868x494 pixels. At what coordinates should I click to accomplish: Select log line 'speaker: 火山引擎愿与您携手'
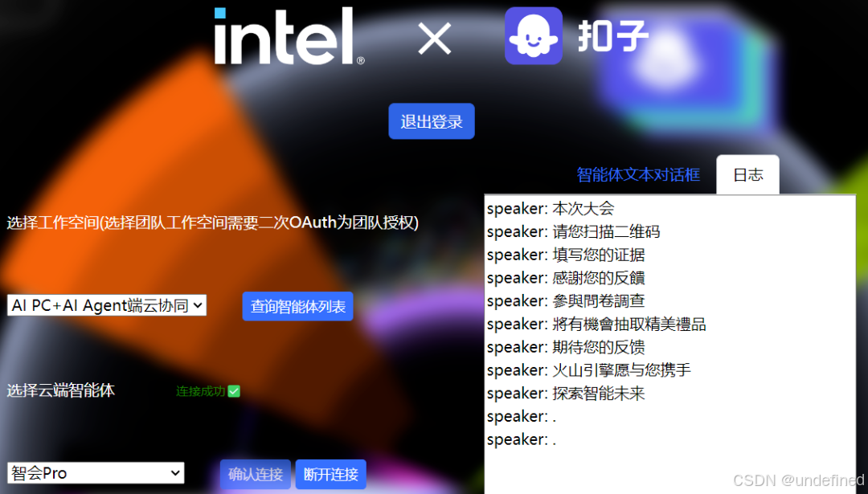tap(589, 370)
